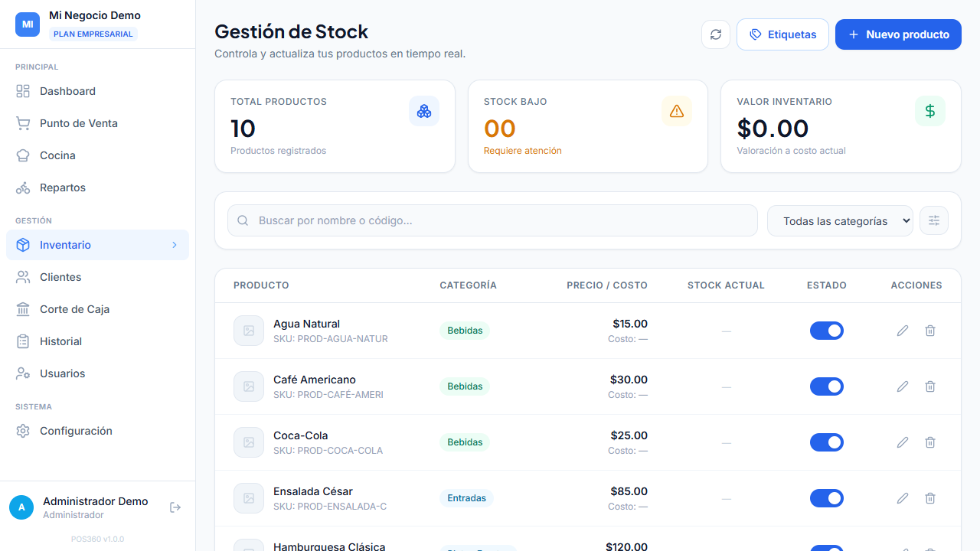Screen dimensions: 980x551
Task: Click the total products cubes icon
Action: (424, 111)
